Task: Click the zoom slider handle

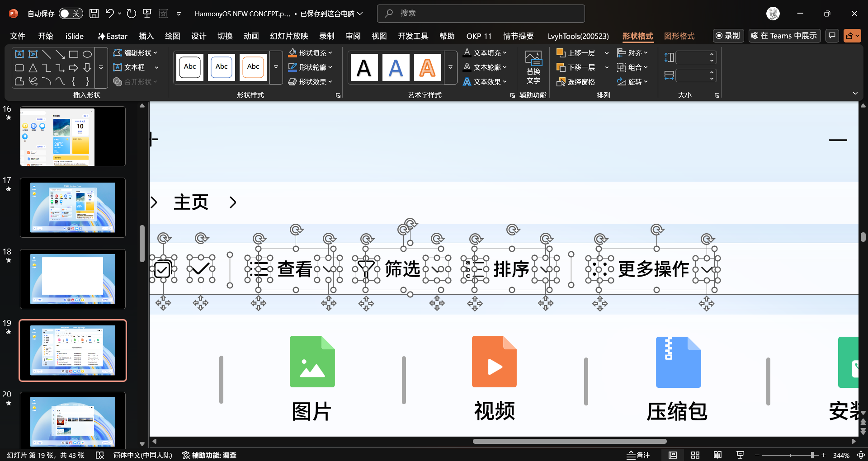Action: 812,455
